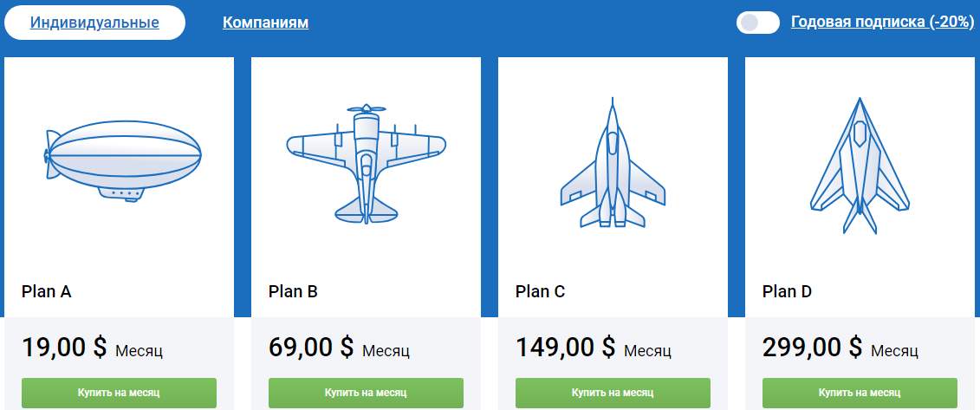Screen dimensions: 980x410
Task: Select the Plan A title text
Action: click(x=46, y=291)
